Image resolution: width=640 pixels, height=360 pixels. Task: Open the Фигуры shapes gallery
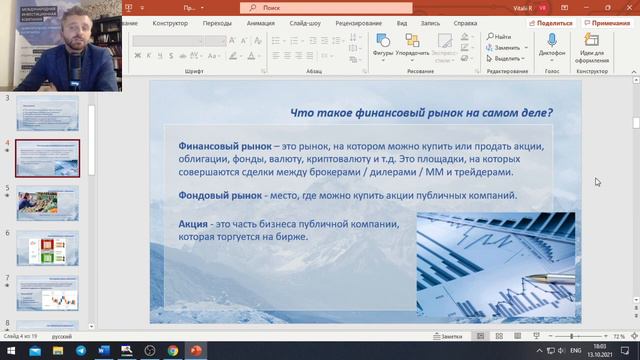coord(383,47)
